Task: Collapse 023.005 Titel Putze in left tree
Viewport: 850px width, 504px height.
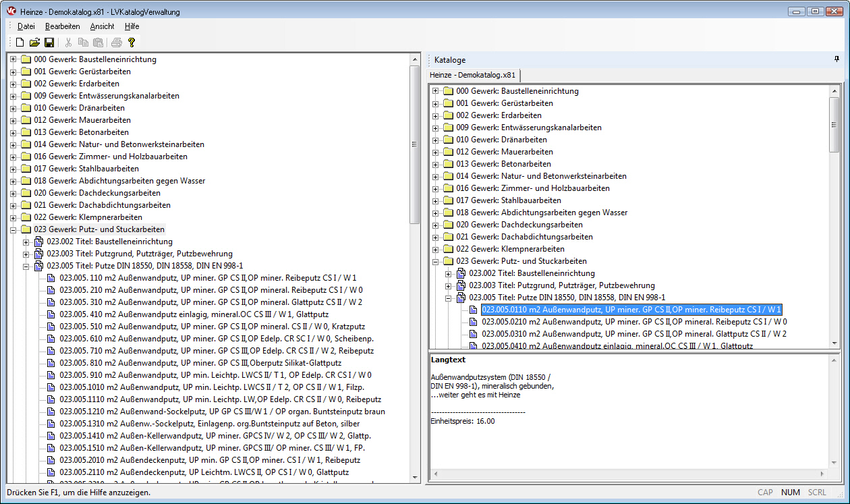Action: [x=26, y=266]
